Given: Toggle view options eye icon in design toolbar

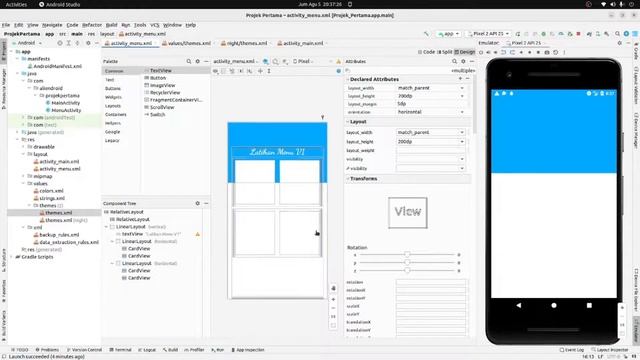Looking at the screenshot, I should click(215, 71).
